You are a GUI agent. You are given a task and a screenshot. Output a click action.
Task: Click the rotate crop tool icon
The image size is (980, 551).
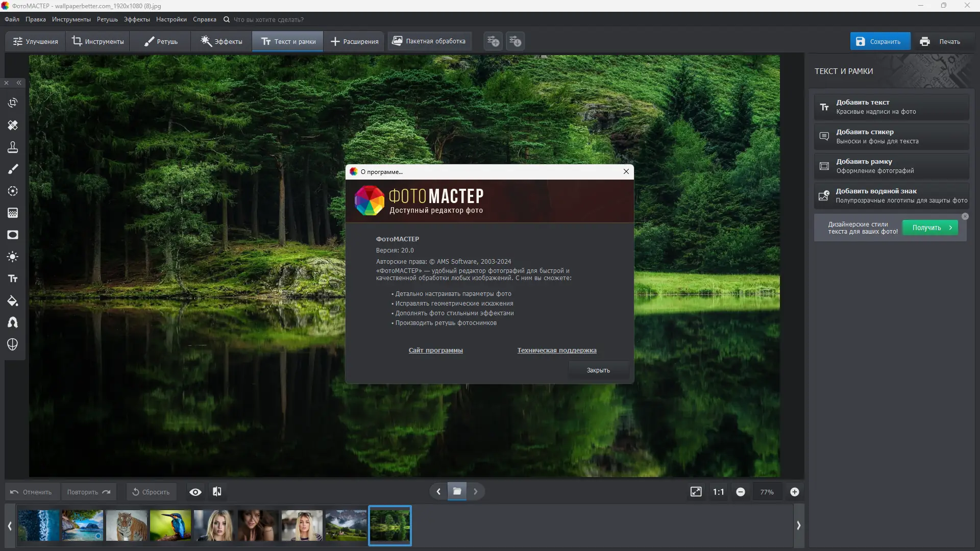[x=13, y=103]
